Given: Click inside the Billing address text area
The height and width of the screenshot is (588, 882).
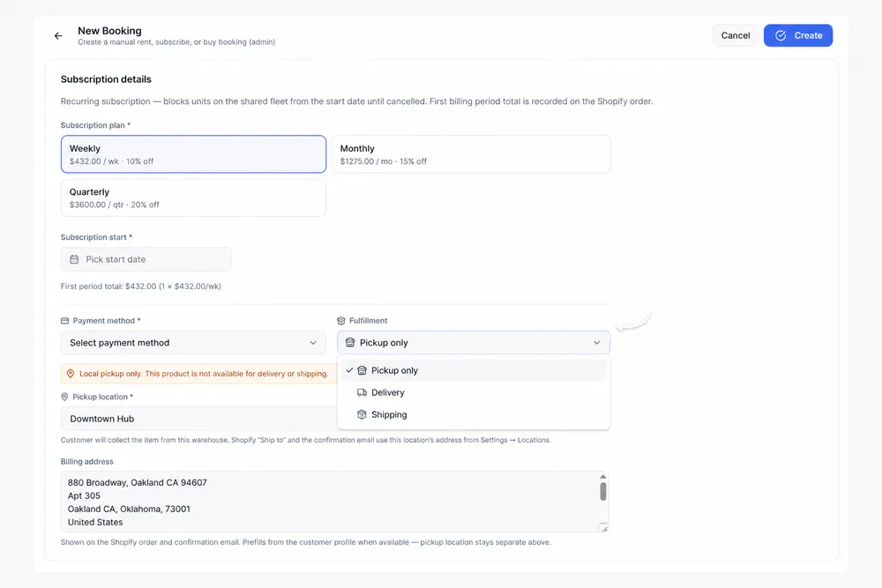Looking at the screenshot, I should (x=334, y=502).
